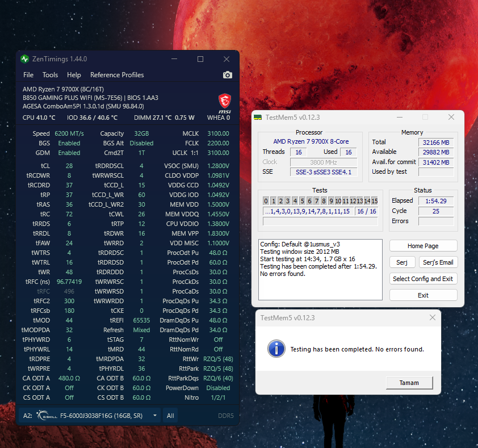Click Select Config and Exit
478x448 pixels.
pos(423,279)
